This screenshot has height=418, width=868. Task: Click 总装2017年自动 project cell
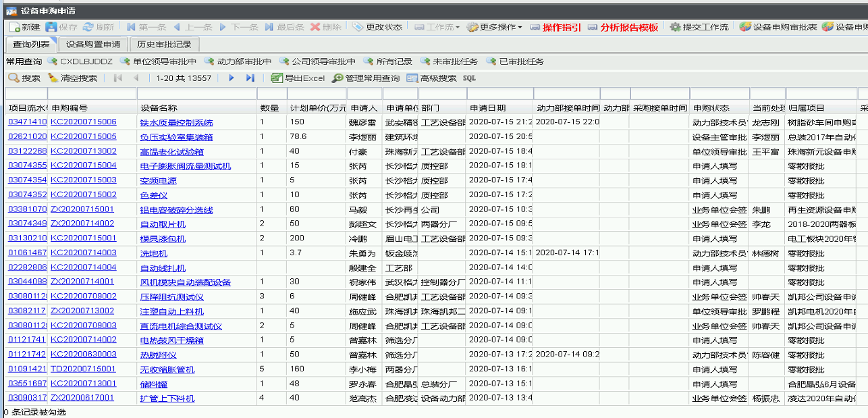click(822, 137)
